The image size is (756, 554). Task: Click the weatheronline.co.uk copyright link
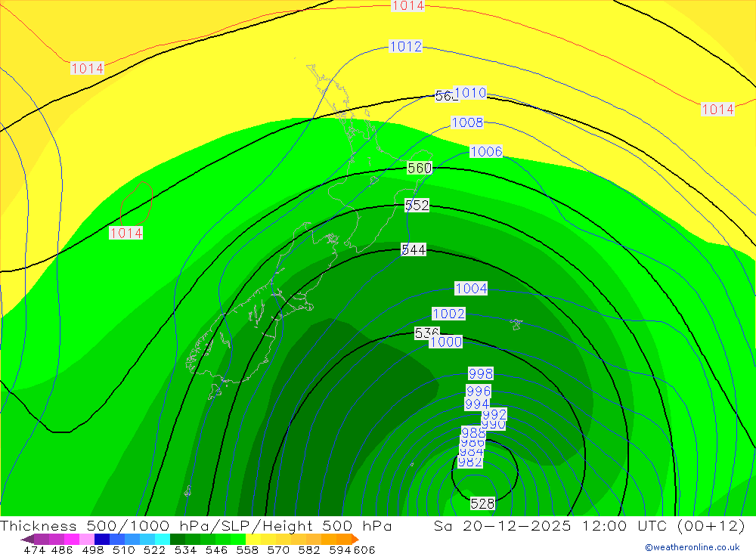point(692,547)
